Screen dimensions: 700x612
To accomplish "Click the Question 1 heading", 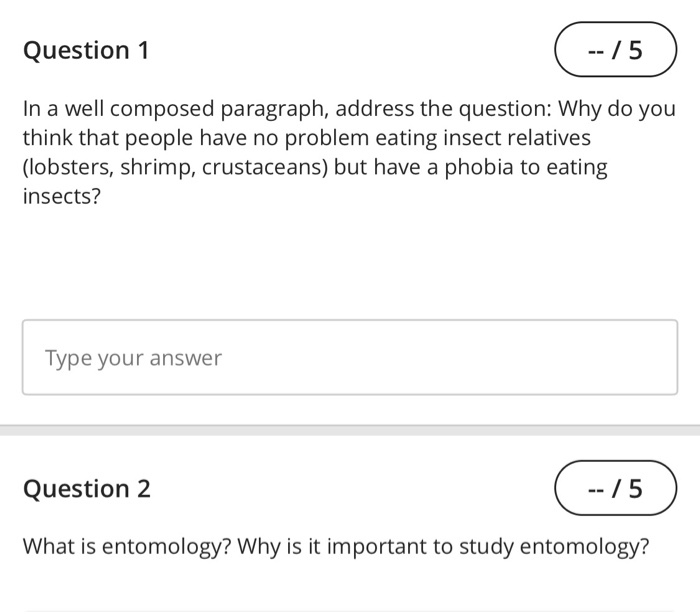I will point(86,50).
